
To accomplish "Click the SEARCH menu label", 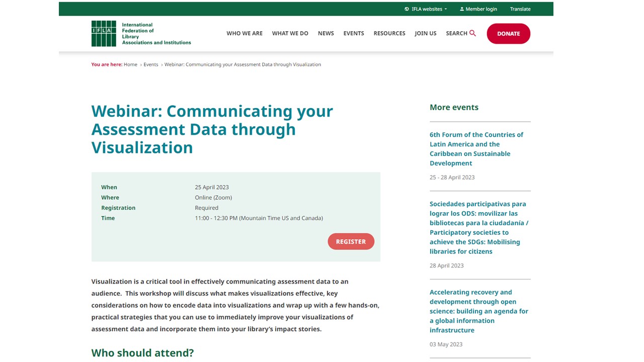I will 456,33.
